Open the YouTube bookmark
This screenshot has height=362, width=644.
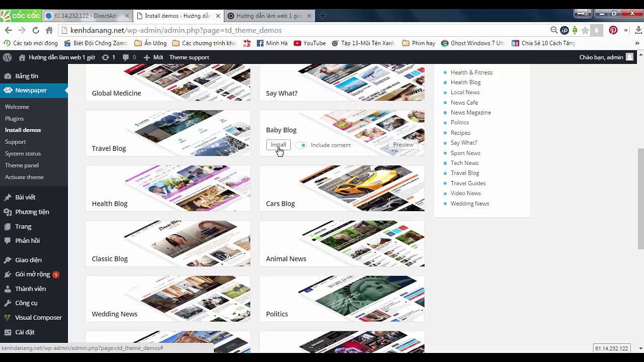coord(309,43)
